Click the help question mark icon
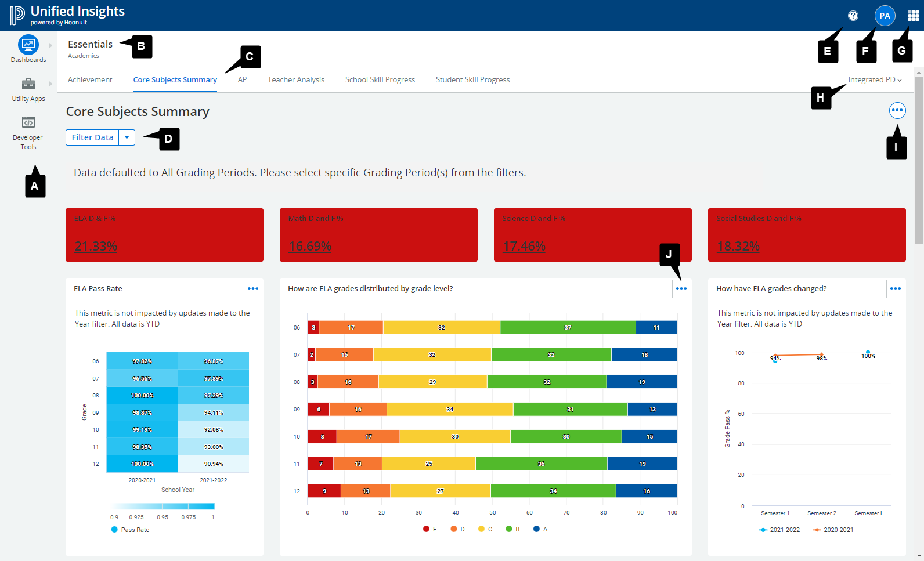Screen dimensions: 924x561 coord(853,16)
